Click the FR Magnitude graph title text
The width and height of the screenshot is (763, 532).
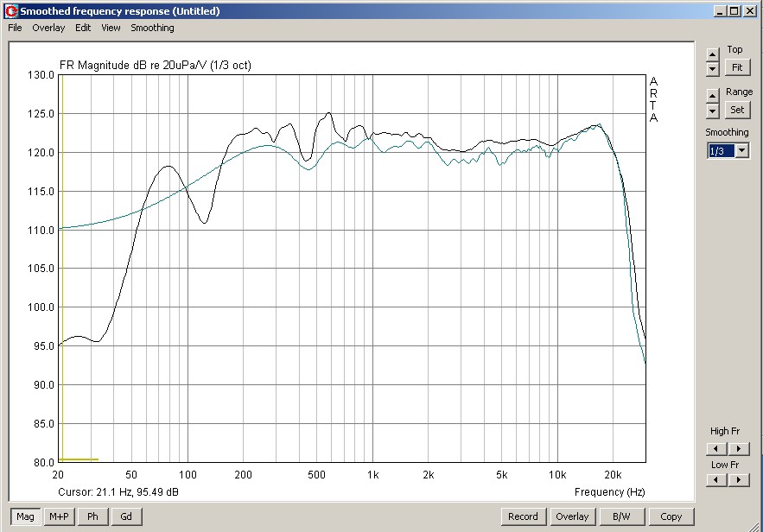(156, 65)
